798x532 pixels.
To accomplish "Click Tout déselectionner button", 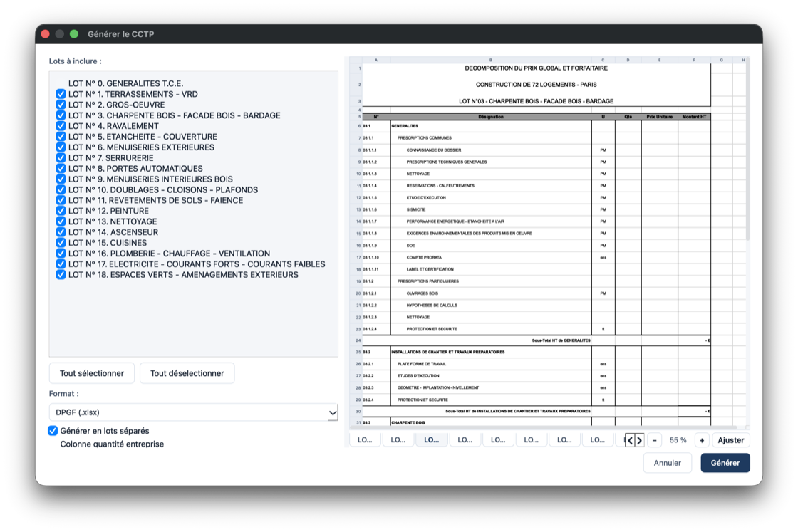I will point(187,373).
